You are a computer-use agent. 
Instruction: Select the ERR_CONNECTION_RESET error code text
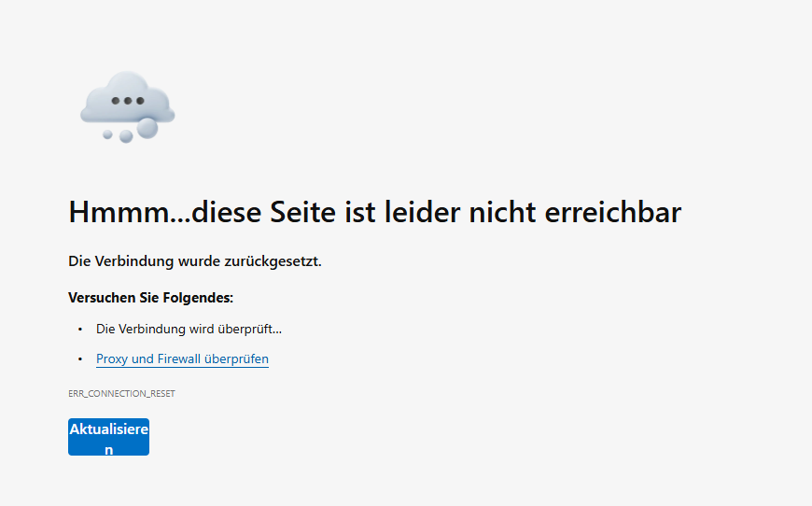pyautogui.click(x=121, y=394)
